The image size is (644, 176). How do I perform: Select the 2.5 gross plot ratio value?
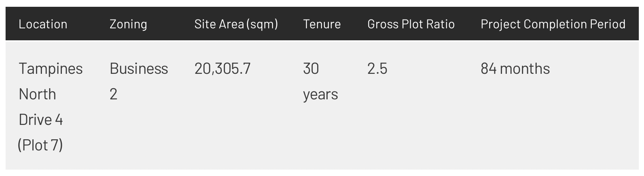[377, 69]
